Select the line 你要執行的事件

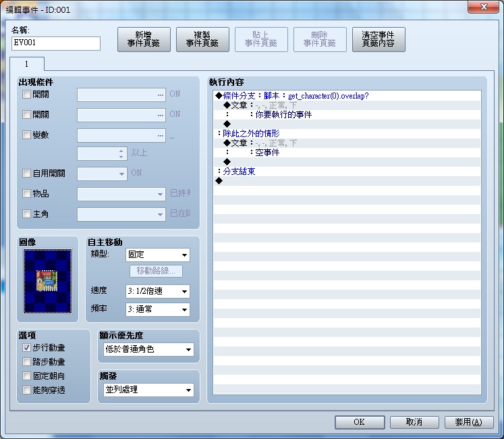point(347,115)
